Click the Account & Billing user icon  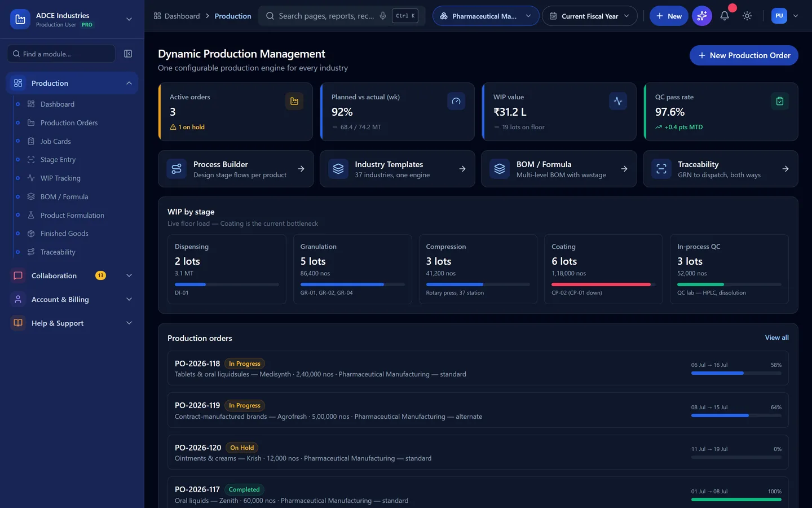click(18, 299)
